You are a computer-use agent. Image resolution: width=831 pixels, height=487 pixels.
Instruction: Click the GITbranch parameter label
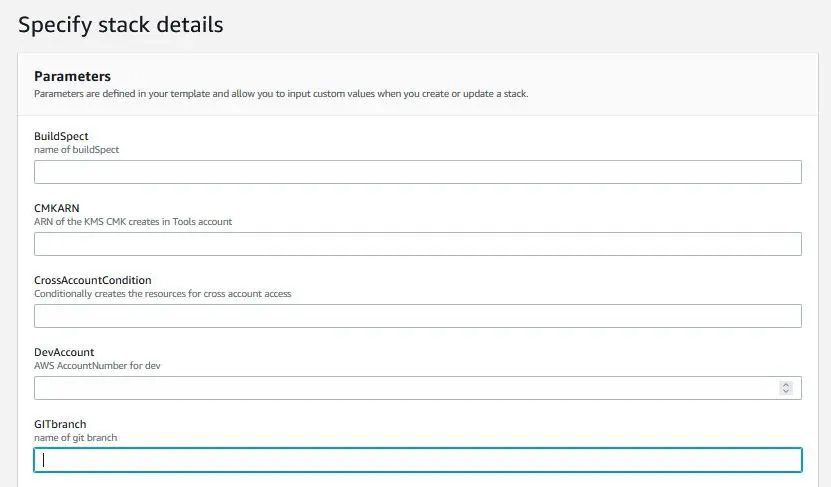60,424
